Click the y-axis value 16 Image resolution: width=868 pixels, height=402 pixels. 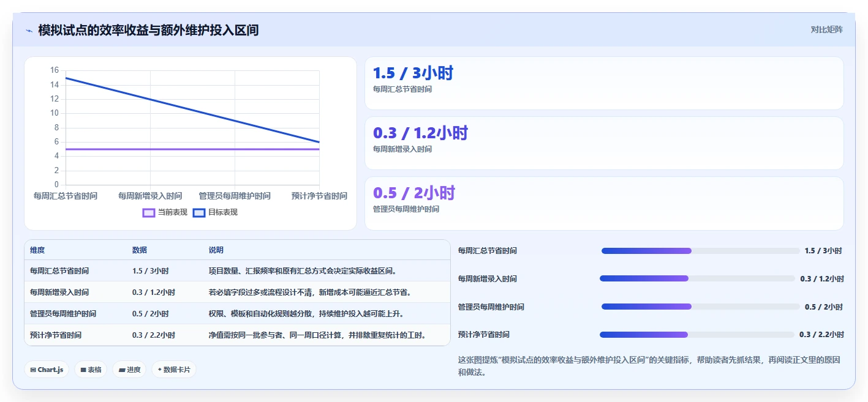55,70
